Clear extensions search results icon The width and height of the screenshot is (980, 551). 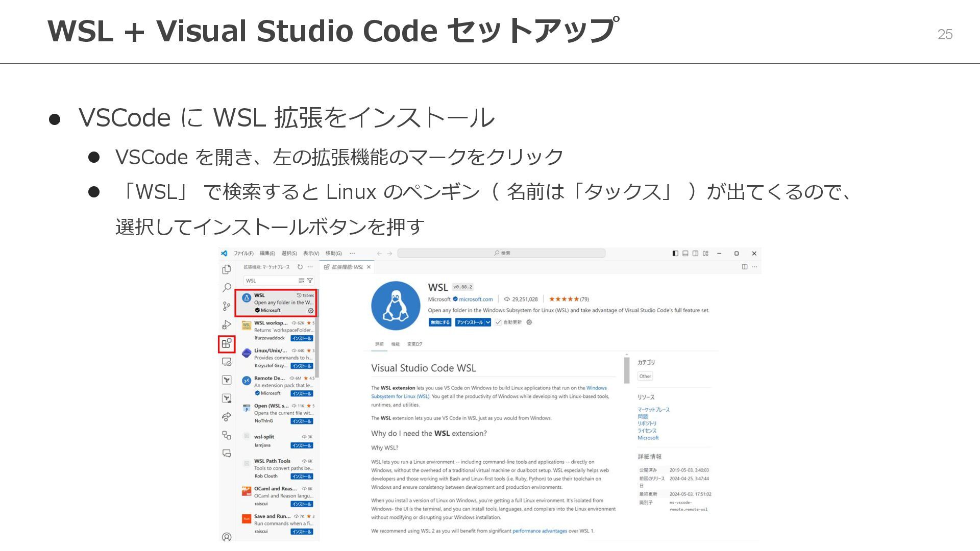pyautogui.click(x=301, y=281)
